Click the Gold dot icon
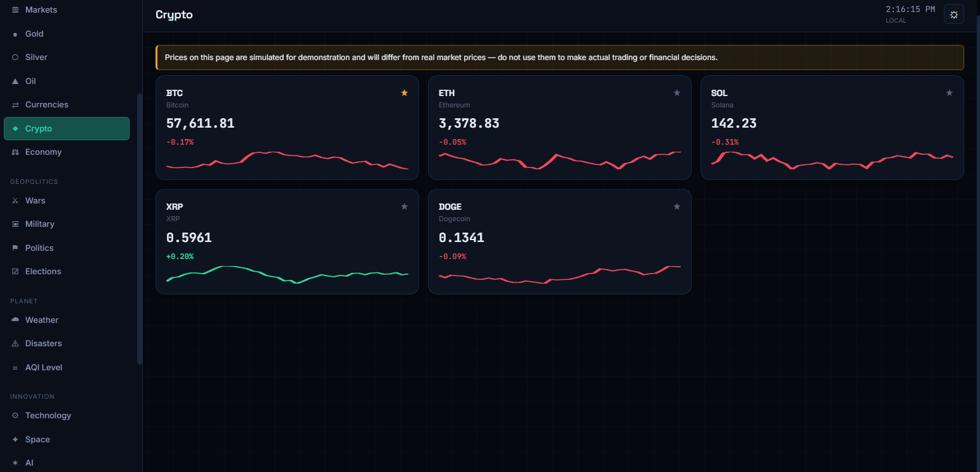 point(15,34)
